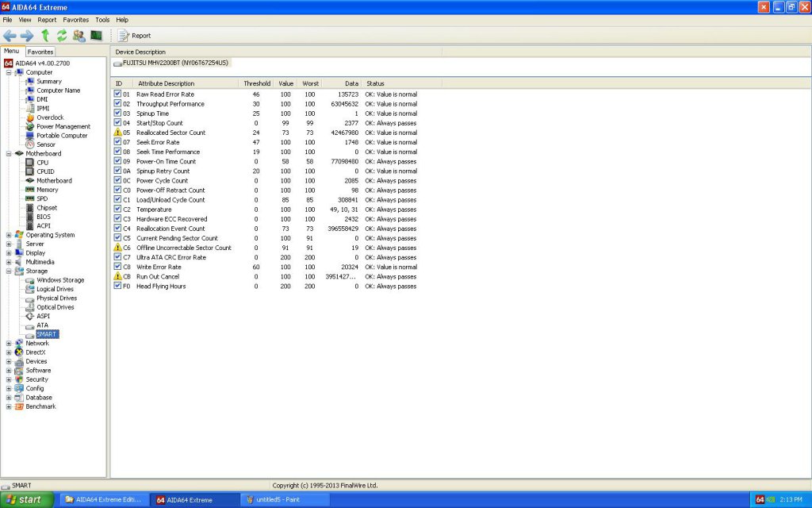Toggle the Throughput Performance checkbox
The height and width of the screenshot is (508, 812).
click(117, 103)
